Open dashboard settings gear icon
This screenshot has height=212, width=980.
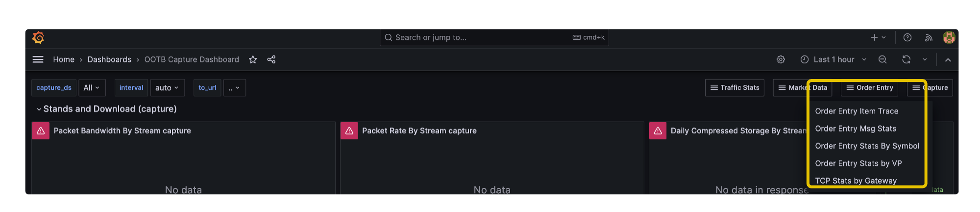781,59
